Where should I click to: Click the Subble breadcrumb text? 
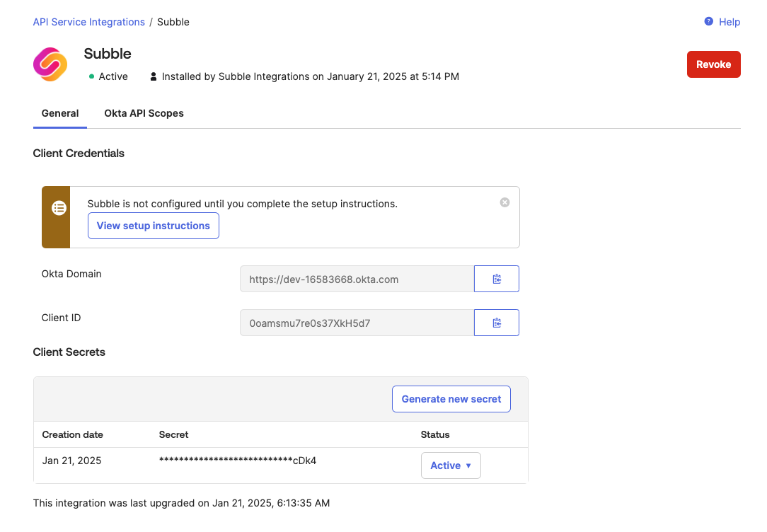[173, 22]
